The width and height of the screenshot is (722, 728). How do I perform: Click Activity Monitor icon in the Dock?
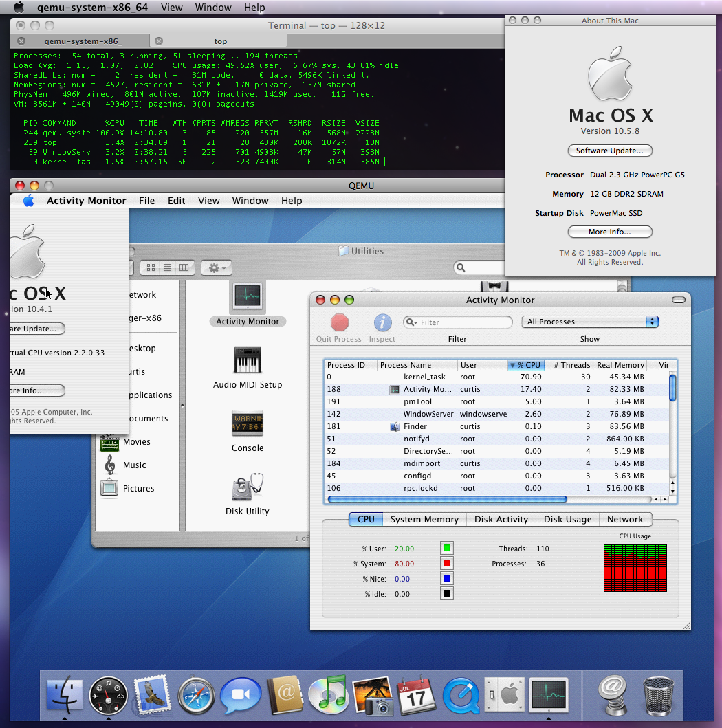549,696
